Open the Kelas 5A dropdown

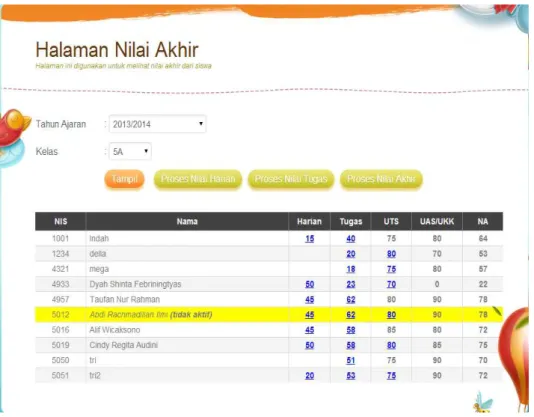click(x=130, y=151)
